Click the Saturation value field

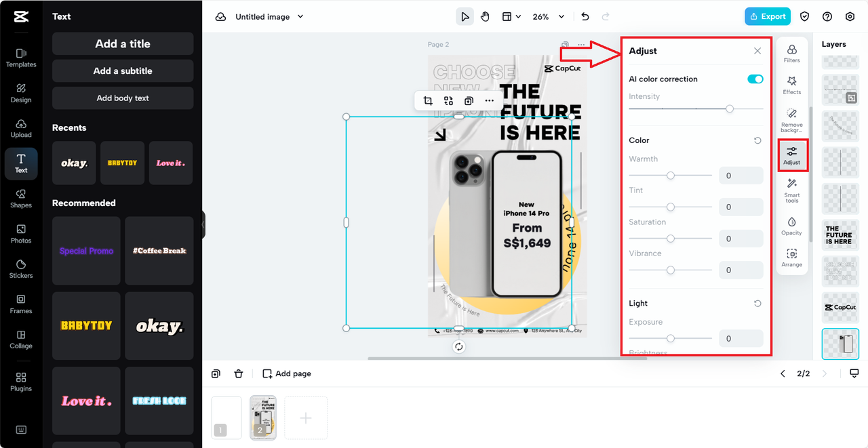click(741, 239)
